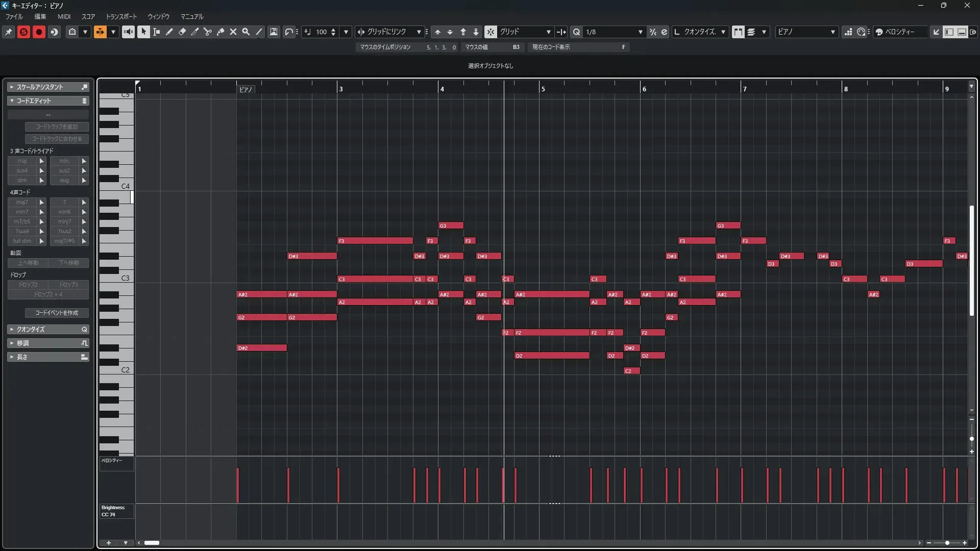Open the MIDI menu
The image size is (980, 551).
click(64, 16)
